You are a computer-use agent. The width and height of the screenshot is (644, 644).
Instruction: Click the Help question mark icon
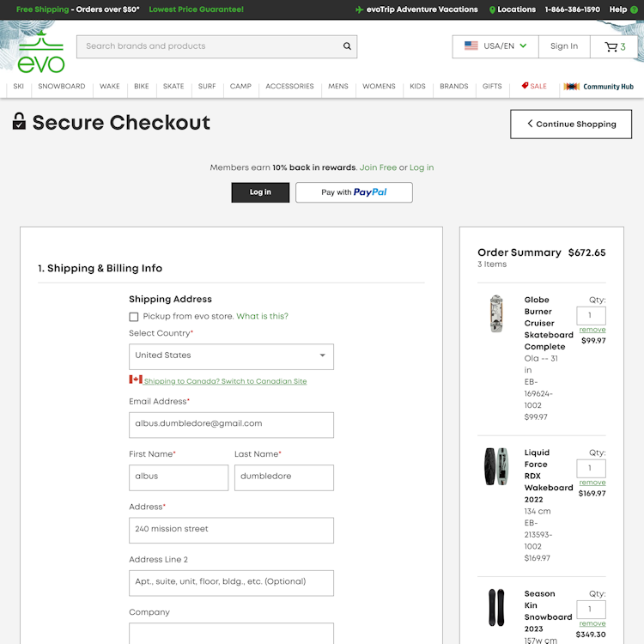634,9
